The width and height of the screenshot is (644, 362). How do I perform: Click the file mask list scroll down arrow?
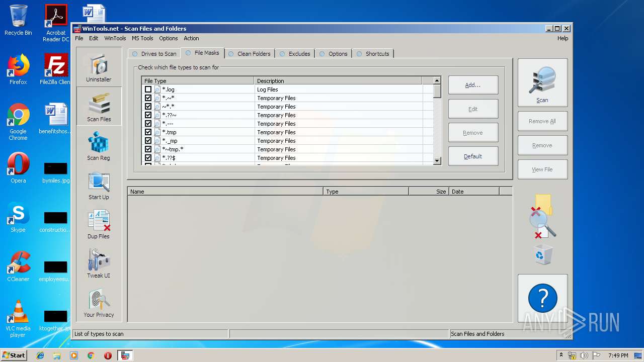[437, 161]
